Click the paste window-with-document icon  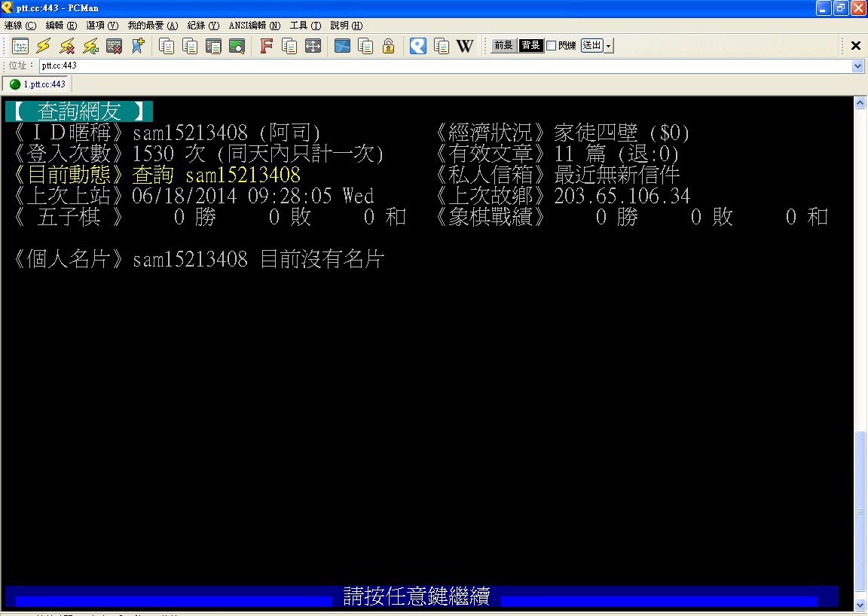click(x=213, y=46)
